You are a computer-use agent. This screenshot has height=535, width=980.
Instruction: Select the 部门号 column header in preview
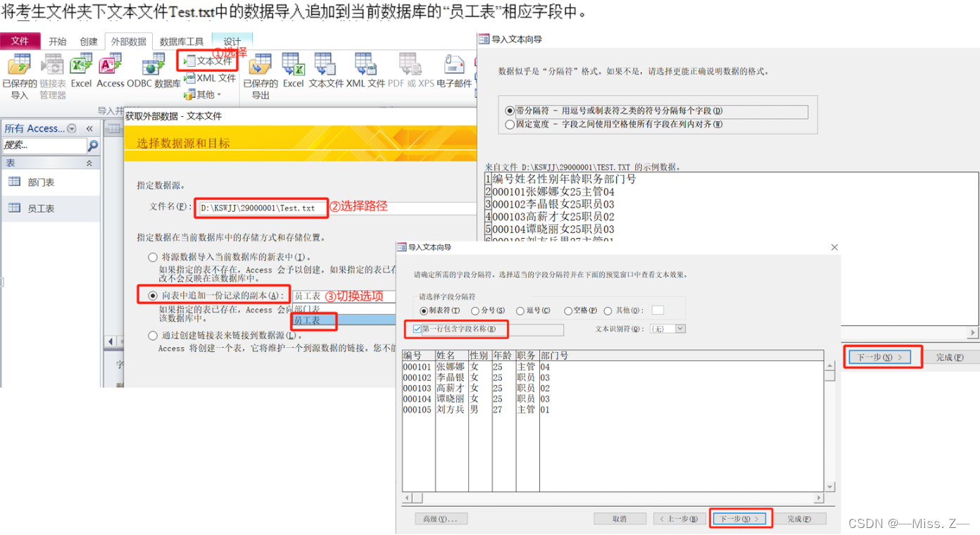(x=681, y=356)
